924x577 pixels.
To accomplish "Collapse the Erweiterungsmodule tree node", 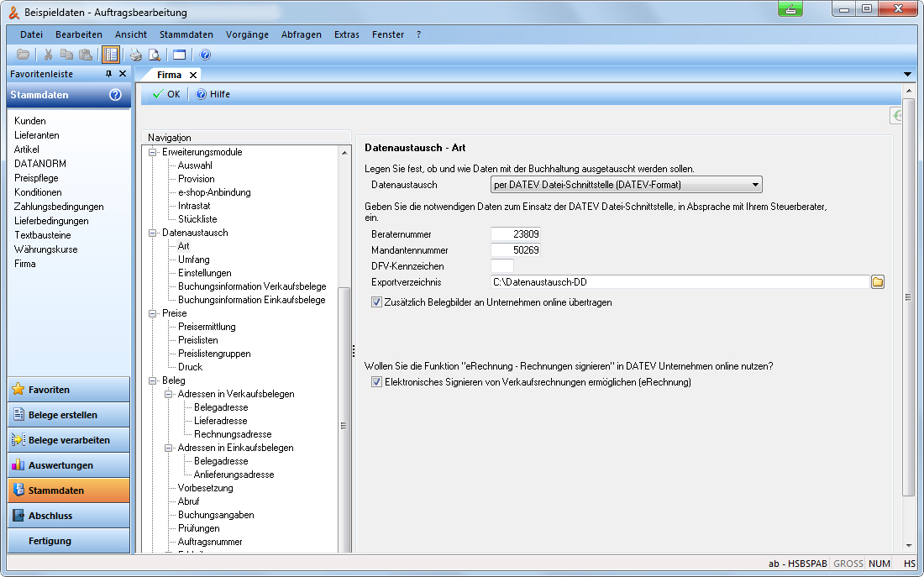I will click(x=153, y=152).
